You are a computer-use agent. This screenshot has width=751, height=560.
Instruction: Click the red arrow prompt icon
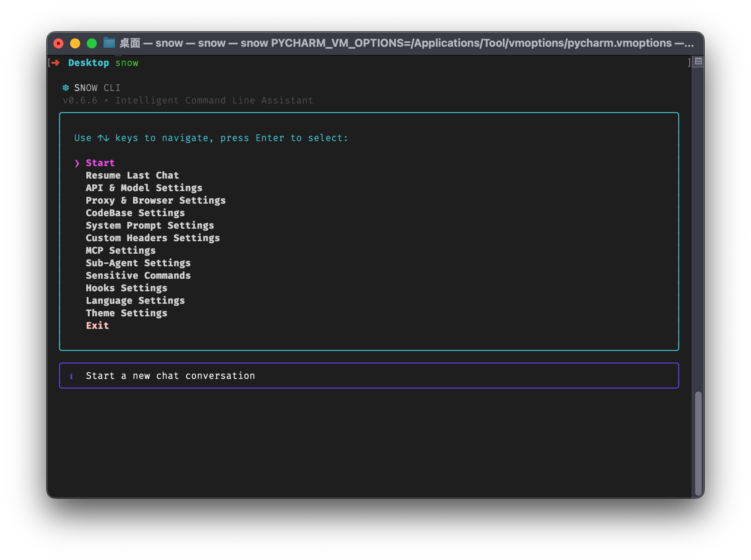tap(55, 63)
